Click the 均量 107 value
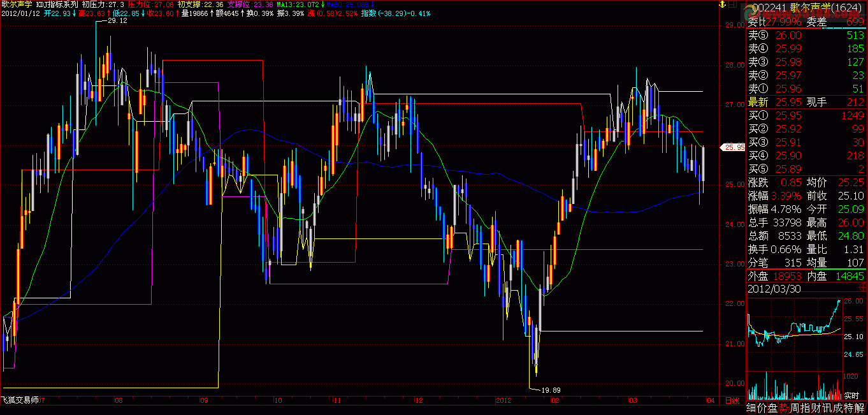Screen dimensions: 868x415 [x=855, y=263]
